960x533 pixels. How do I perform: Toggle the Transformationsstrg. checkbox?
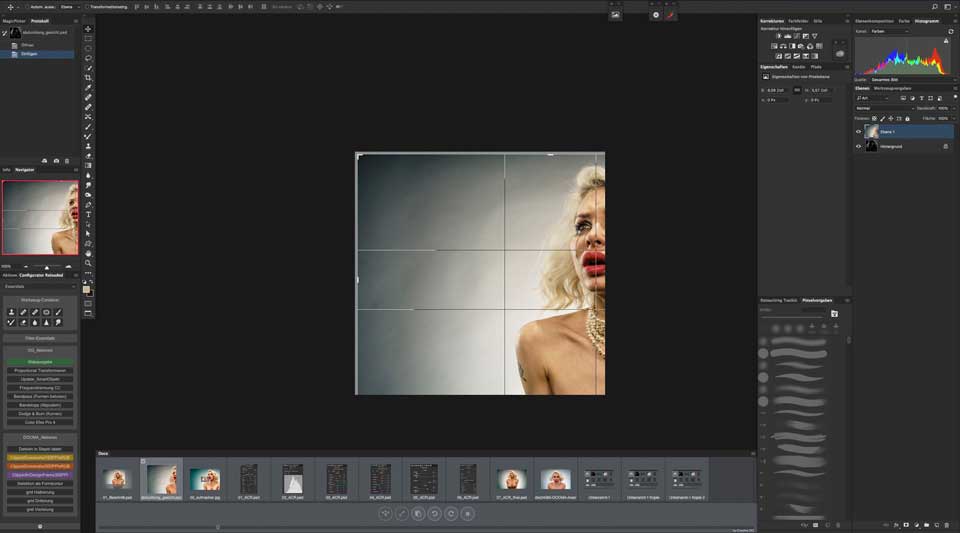pos(86,6)
